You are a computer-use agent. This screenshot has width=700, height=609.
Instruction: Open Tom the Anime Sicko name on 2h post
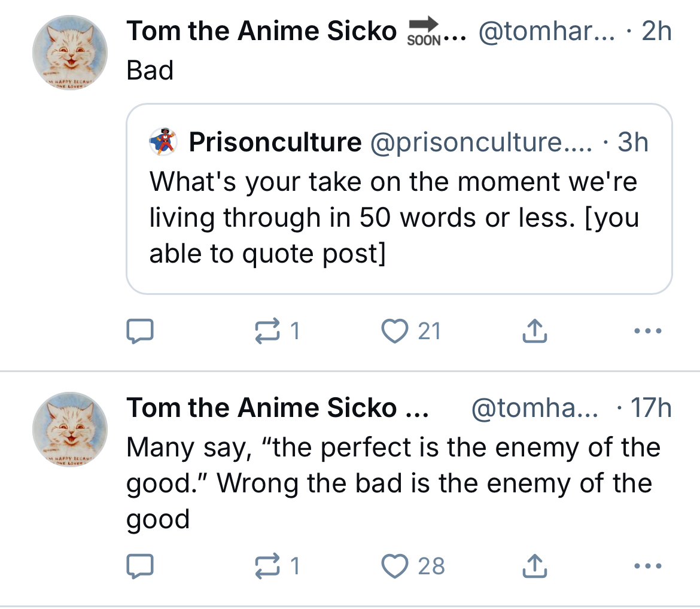(261, 31)
